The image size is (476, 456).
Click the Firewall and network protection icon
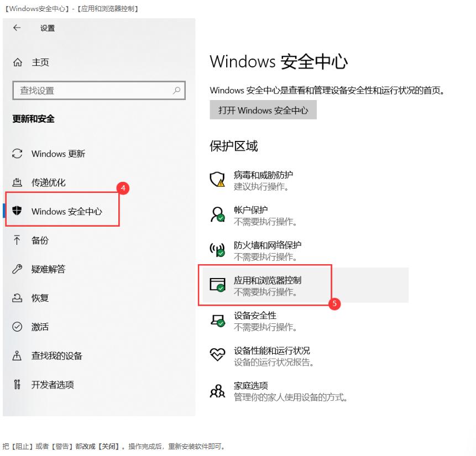pyautogui.click(x=217, y=250)
